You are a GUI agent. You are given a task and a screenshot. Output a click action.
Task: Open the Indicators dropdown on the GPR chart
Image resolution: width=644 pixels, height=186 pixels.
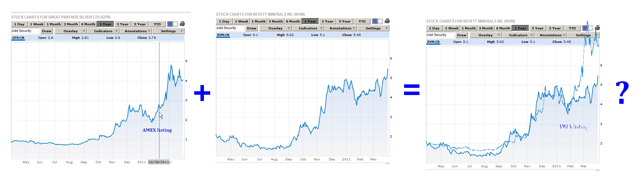tap(103, 31)
